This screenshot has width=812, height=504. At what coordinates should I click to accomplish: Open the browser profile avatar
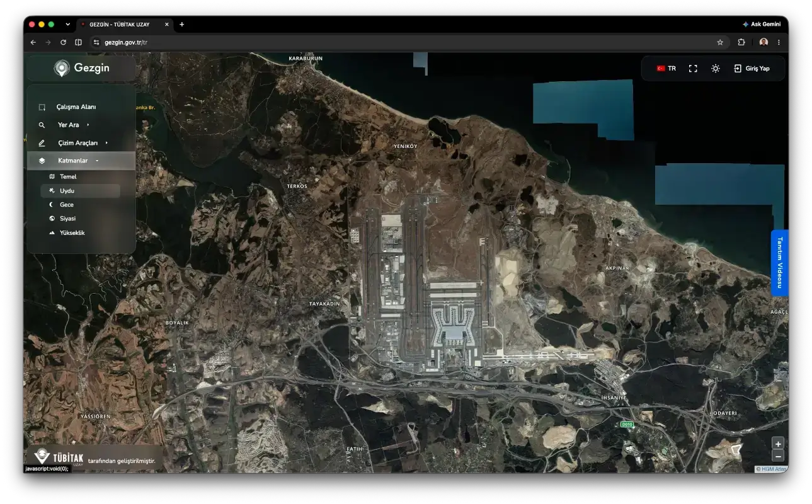[x=763, y=42]
